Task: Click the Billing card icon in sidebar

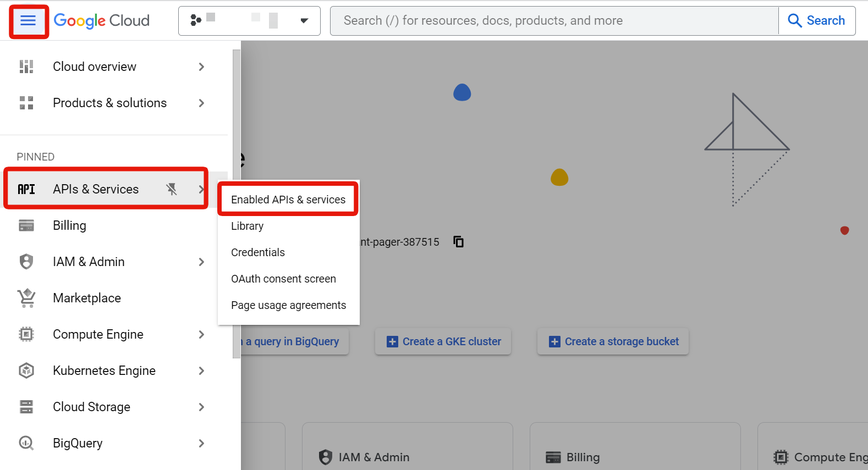Action: click(26, 225)
